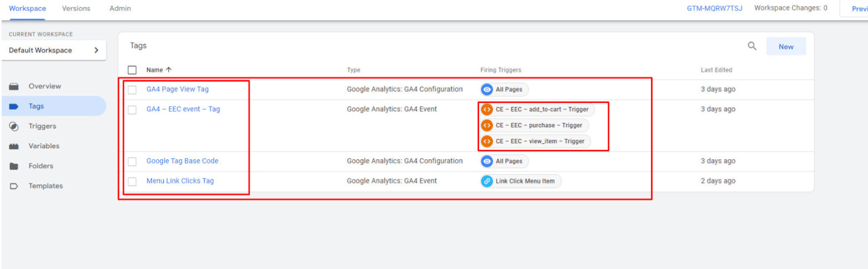Viewport: 868px width, 269px height.
Task: Click the Variables sidebar icon
Action: (x=14, y=146)
